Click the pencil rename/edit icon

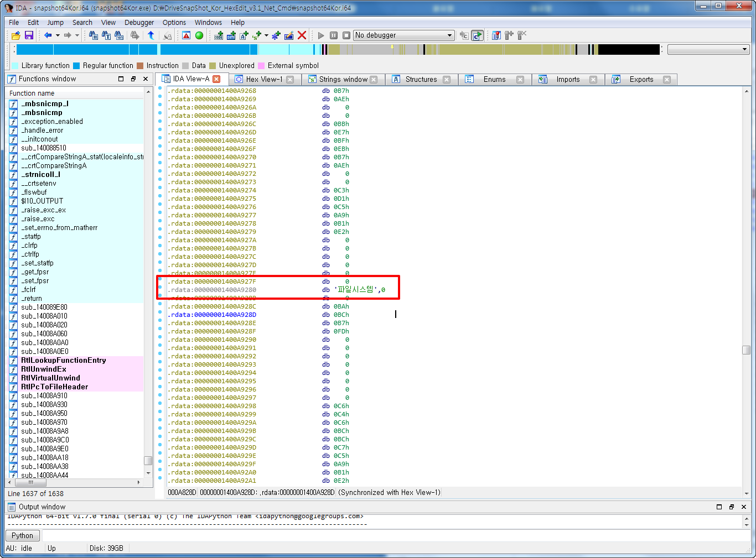coord(289,35)
